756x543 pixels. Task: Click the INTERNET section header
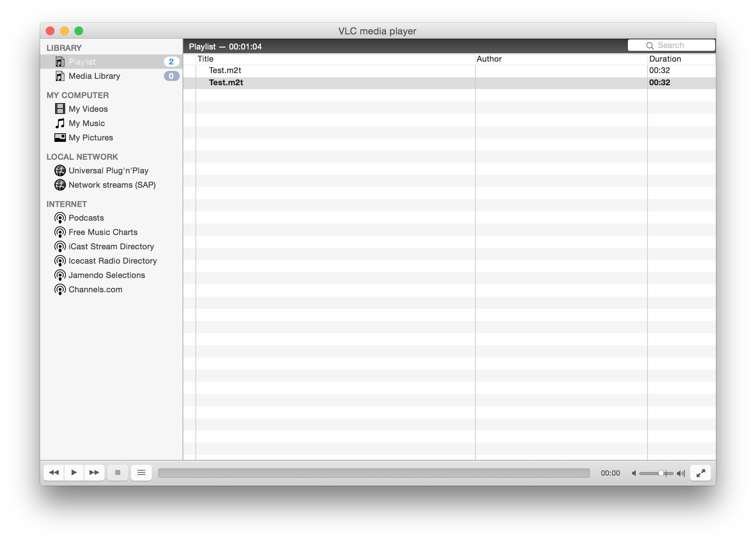coord(67,204)
